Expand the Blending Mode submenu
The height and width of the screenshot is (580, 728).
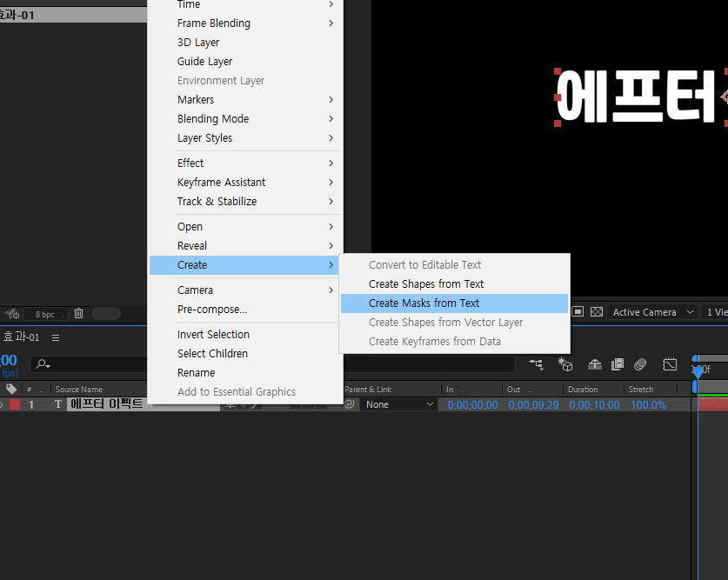pos(246,119)
